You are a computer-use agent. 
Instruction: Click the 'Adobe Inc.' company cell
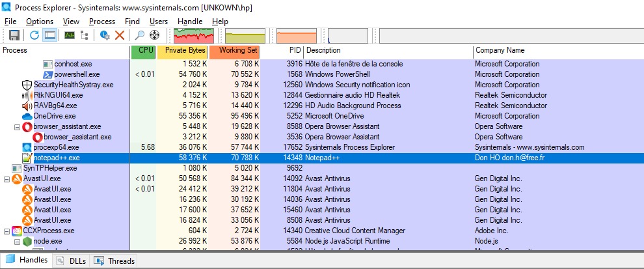[x=491, y=231]
